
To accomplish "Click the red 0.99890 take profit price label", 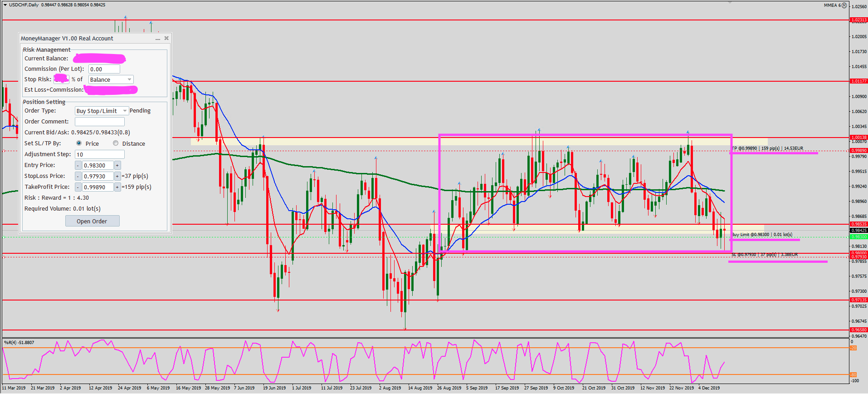I will (858, 151).
